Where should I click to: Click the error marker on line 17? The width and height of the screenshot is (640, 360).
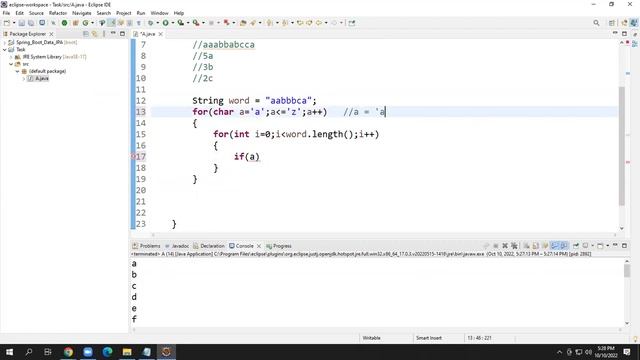point(133,157)
